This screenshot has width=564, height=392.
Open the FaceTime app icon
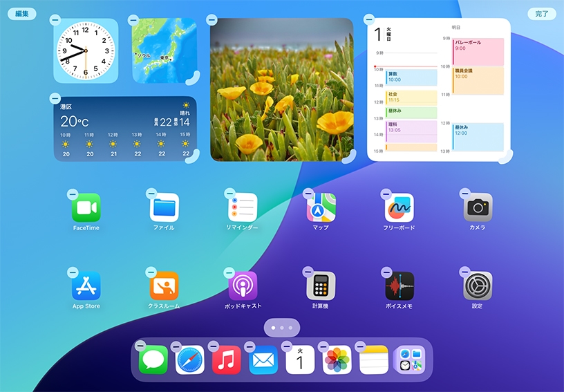click(86, 207)
